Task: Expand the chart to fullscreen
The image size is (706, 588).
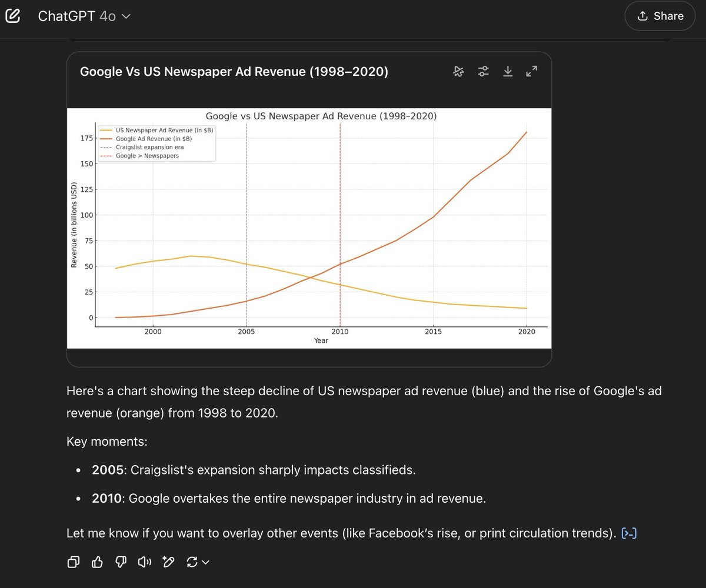Action: click(x=532, y=71)
